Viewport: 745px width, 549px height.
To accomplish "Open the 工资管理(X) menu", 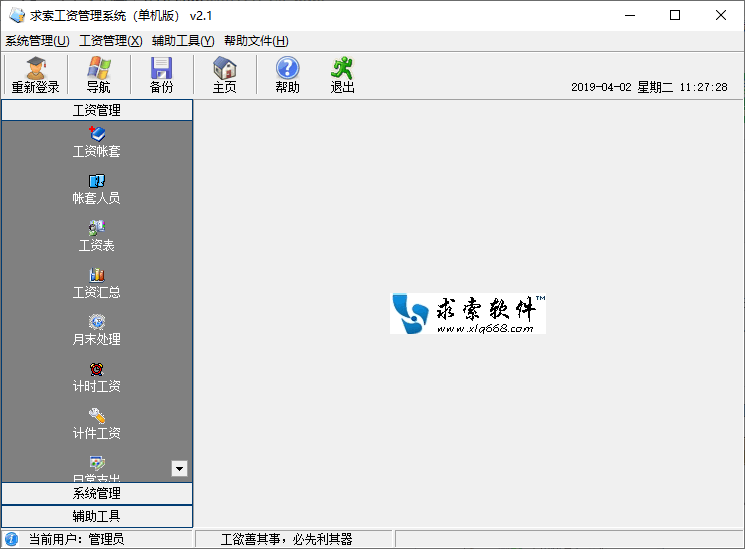I will (x=111, y=41).
